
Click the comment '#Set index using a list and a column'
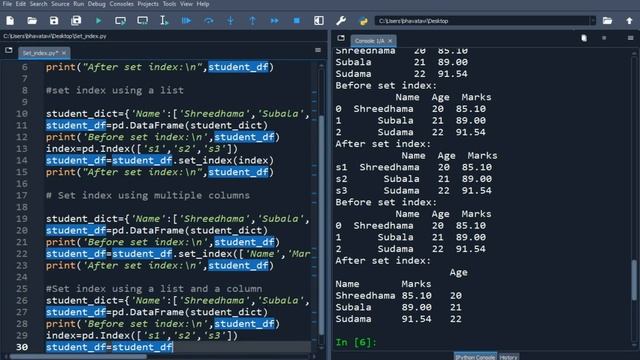pyautogui.click(x=154, y=289)
